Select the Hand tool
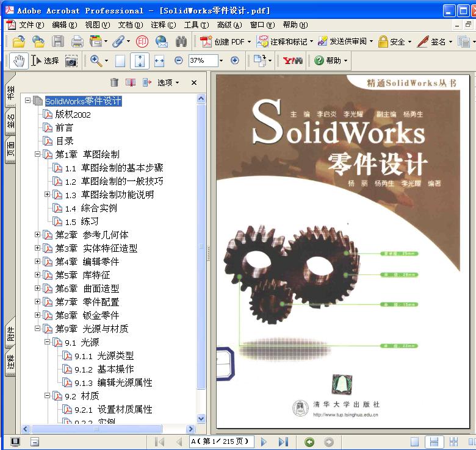This screenshot has width=476, height=450. 19,60
